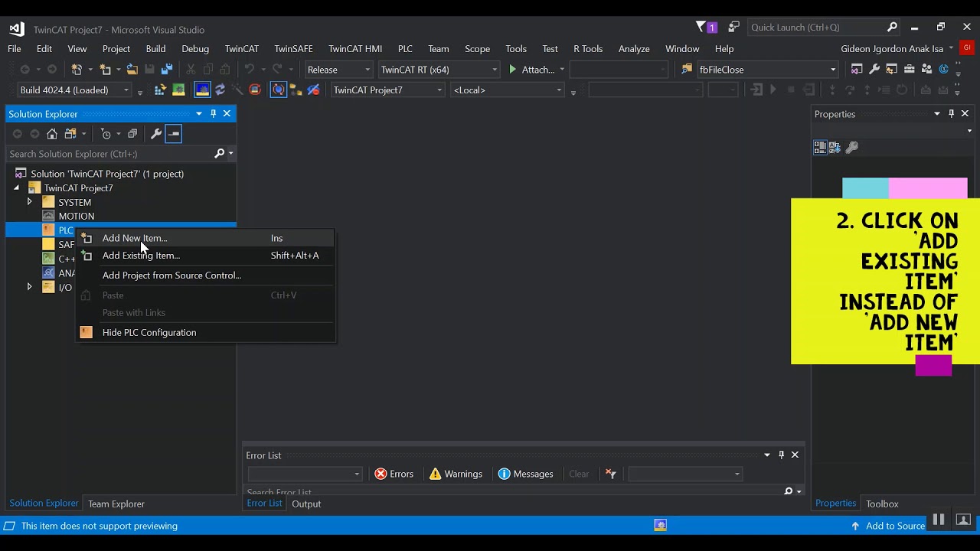Click the green Start Attach play icon
The image size is (980, 551).
513,70
